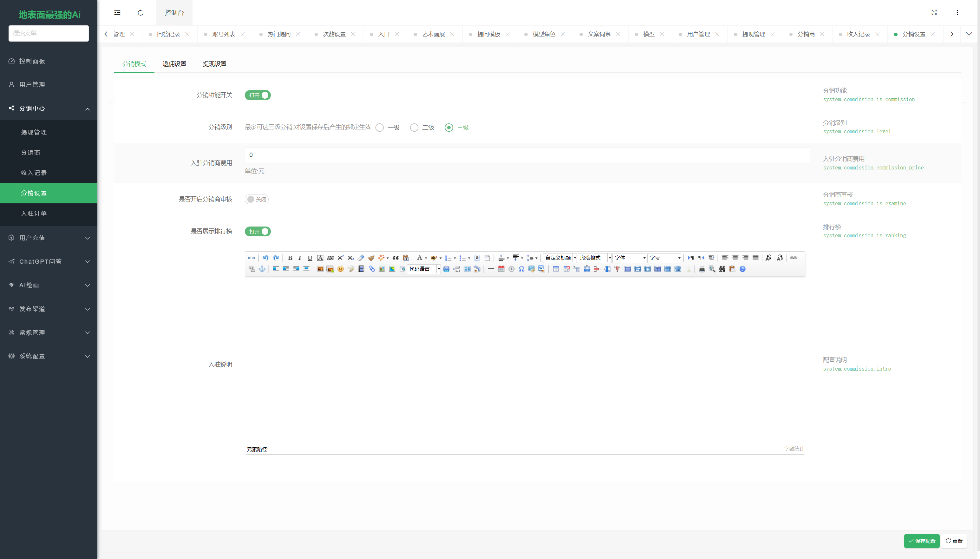Toggle the 分销功能开关 switch
The width and height of the screenshot is (980, 559).
click(258, 95)
